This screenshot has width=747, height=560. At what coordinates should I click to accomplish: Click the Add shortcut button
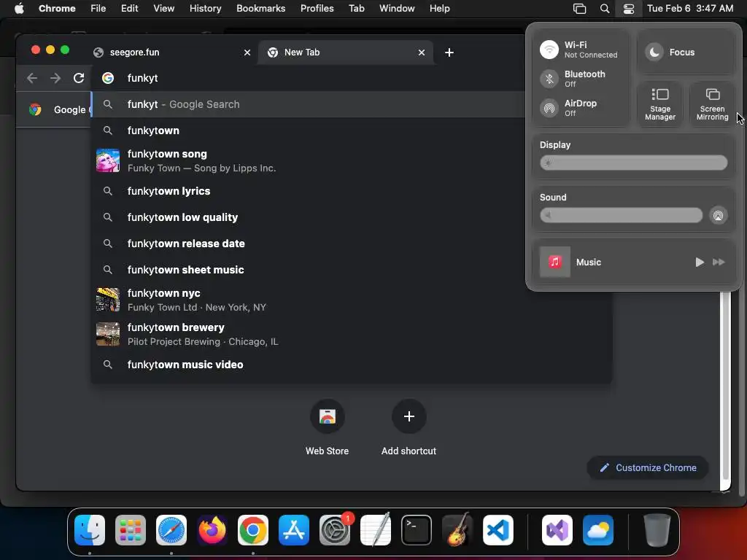point(409,427)
